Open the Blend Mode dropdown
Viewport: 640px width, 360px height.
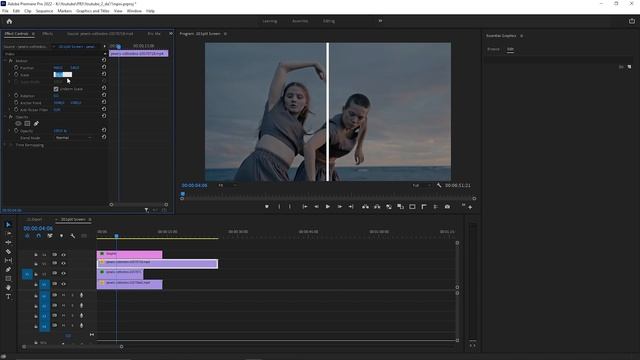[x=73, y=138]
